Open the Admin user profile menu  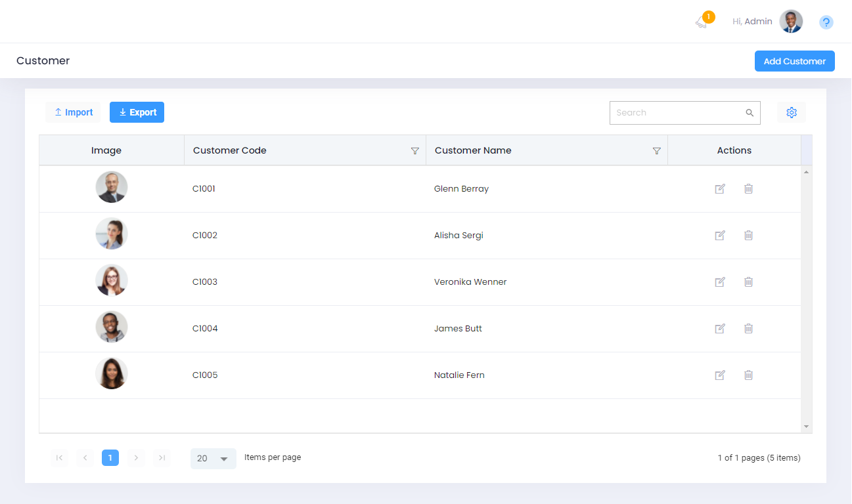click(791, 22)
